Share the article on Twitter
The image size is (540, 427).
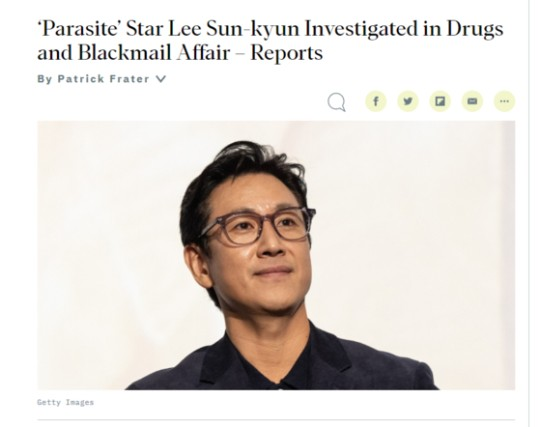408,101
